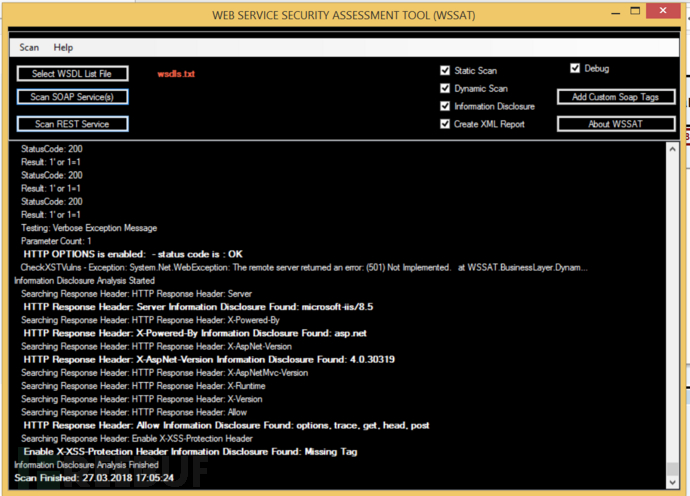Viewport: 690px width, 496px height.
Task: Start scan with Scan SOAP Service(s)
Action: [73, 97]
